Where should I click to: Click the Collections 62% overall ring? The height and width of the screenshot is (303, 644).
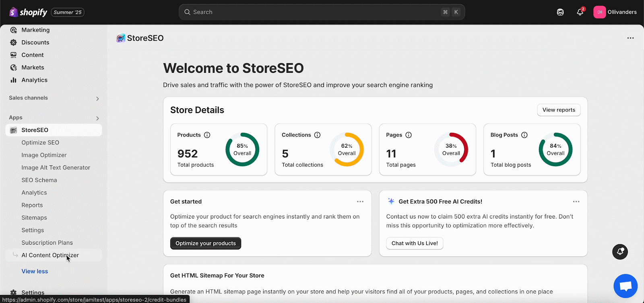pos(347,149)
